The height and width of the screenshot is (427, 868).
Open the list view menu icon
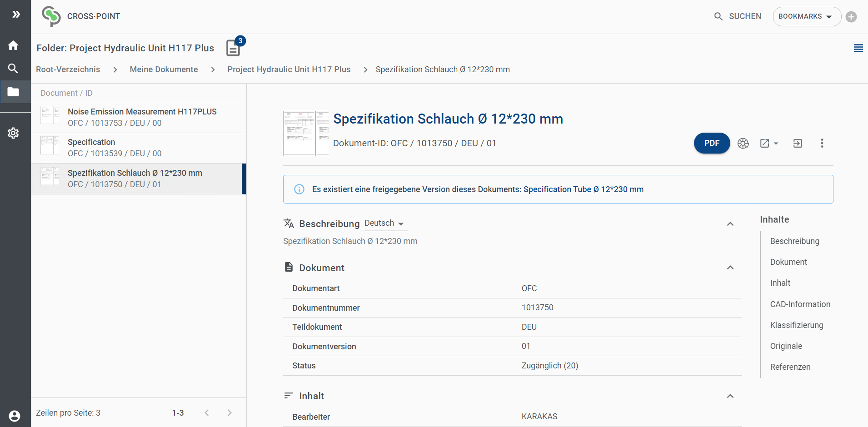(858, 48)
